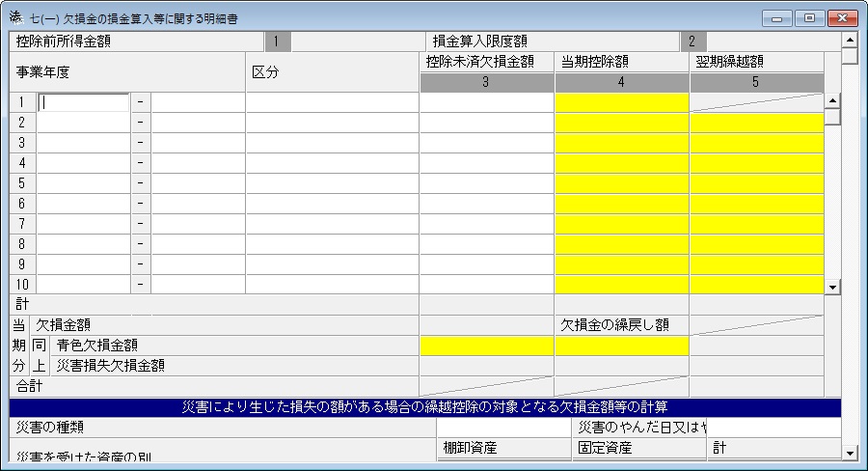Click the 損金算入限度額 value field
This screenshot has height=471, width=868.
click(x=773, y=41)
